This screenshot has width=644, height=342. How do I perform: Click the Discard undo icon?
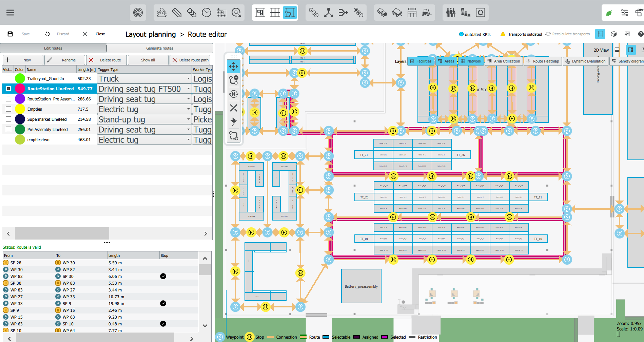point(47,34)
